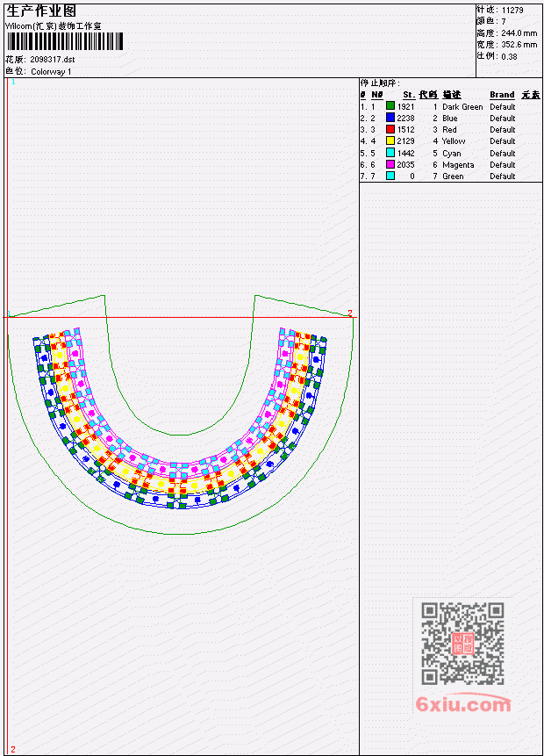544x756 pixels.
Task: Pick the Red thread color swatch
Action: pyautogui.click(x=390, y=129)
